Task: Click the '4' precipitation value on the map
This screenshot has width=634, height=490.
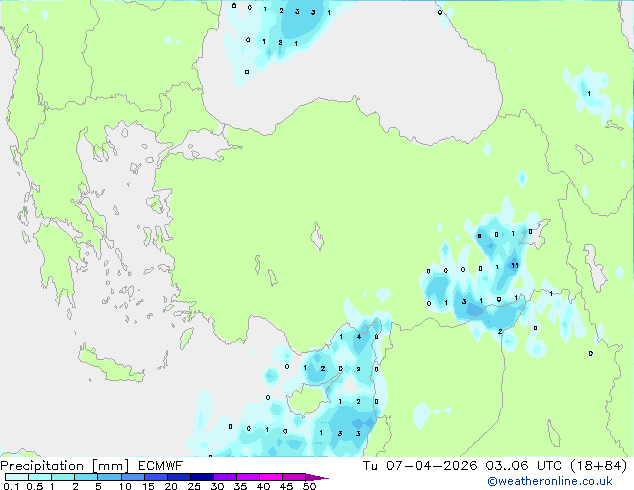Action: click(x=359, y=336)
